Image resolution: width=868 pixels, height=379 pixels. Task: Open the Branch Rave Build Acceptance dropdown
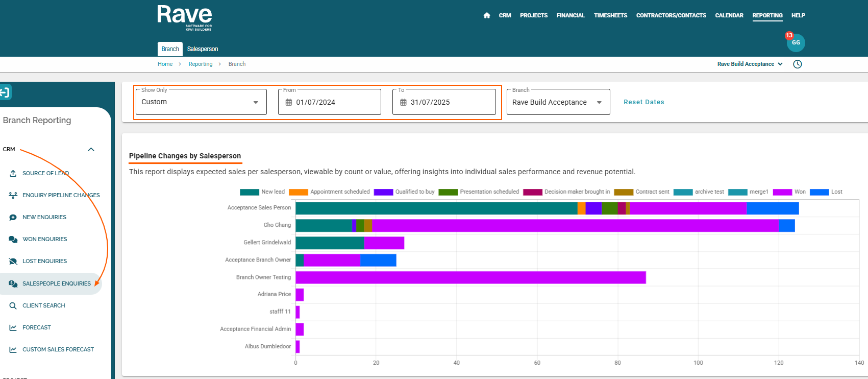click(558, 102)
